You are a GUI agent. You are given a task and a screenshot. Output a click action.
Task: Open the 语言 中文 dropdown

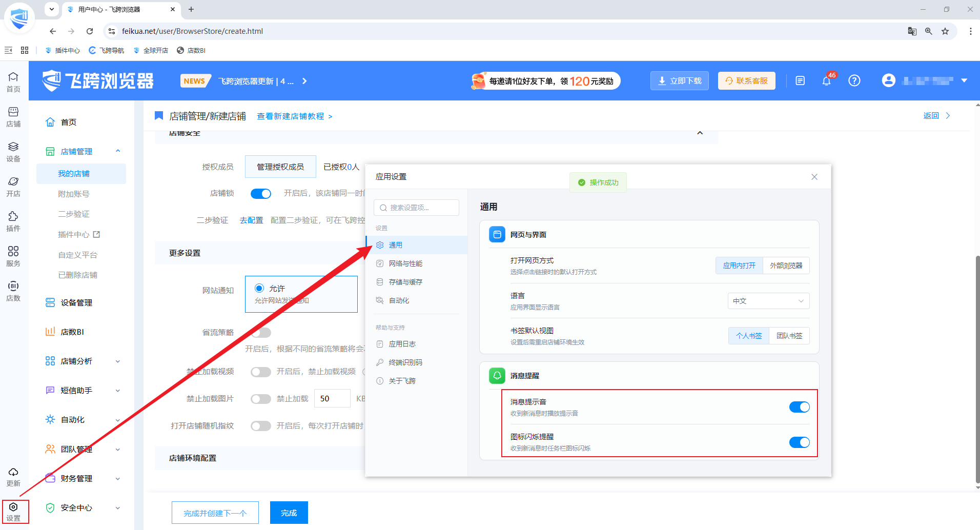pos(768,301)
